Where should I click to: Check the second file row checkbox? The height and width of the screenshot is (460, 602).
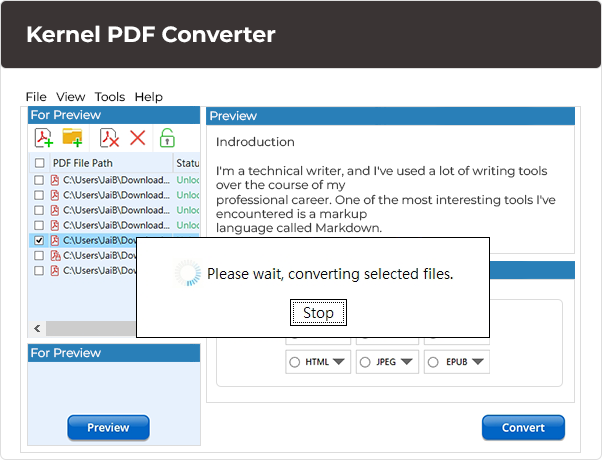(x=39, y=195)
